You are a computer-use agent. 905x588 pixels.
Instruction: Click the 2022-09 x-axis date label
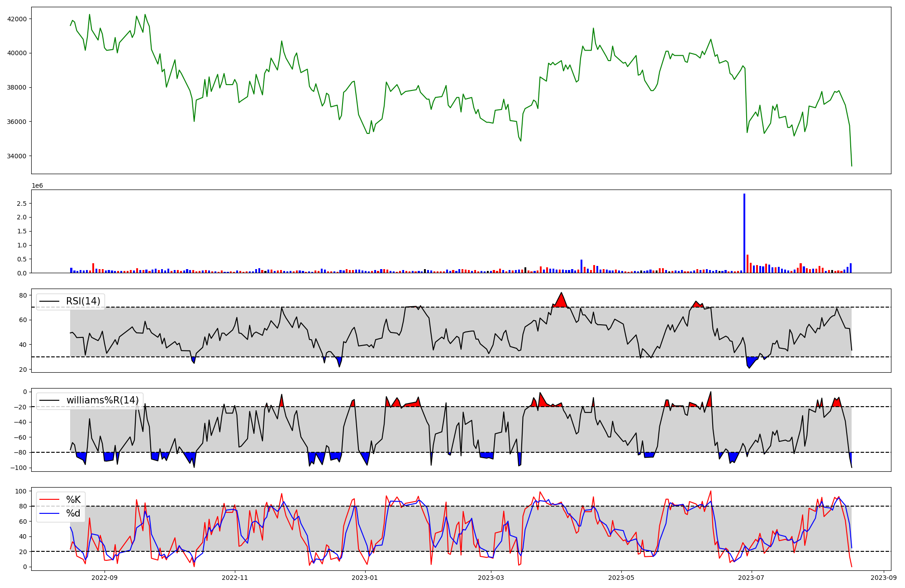coord(105,578)
